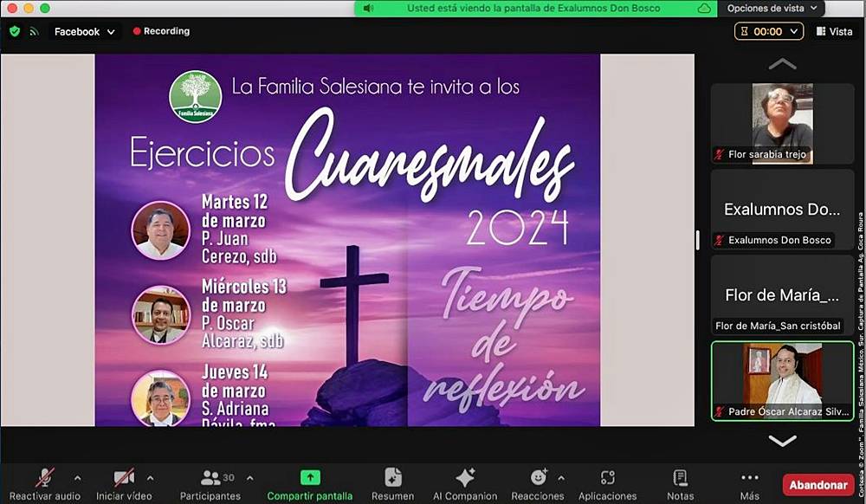The height and width of the screenshot is (504, 866).
Task: Open the Resumen meeting summary
Action: point(392,484)
